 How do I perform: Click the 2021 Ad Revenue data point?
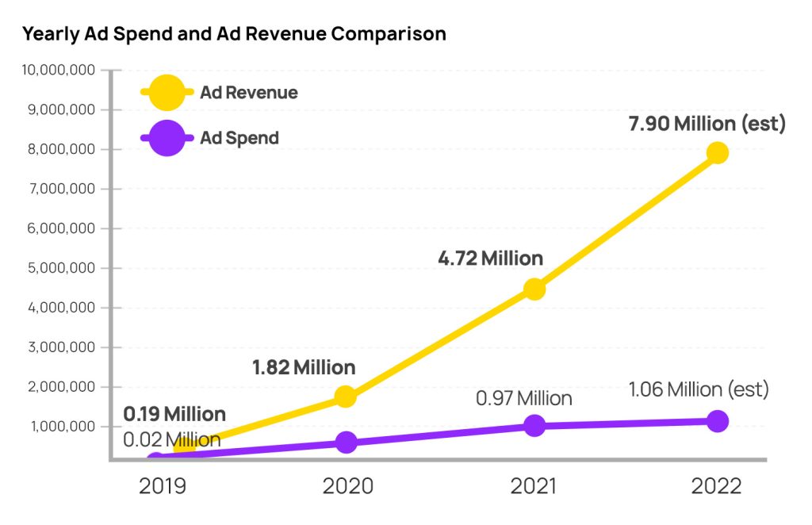coord(534,289)
